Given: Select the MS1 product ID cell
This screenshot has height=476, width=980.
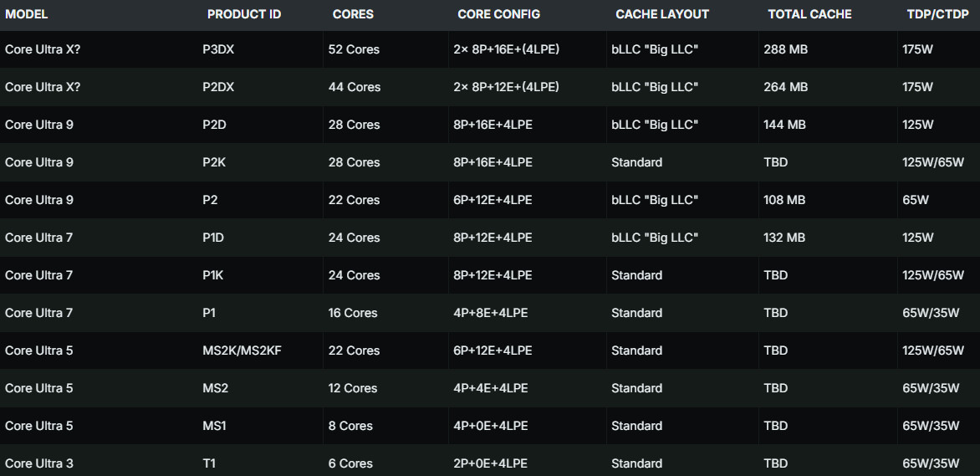Looking at the screenshot, I should pyautogui.click(x=214, y=426).
